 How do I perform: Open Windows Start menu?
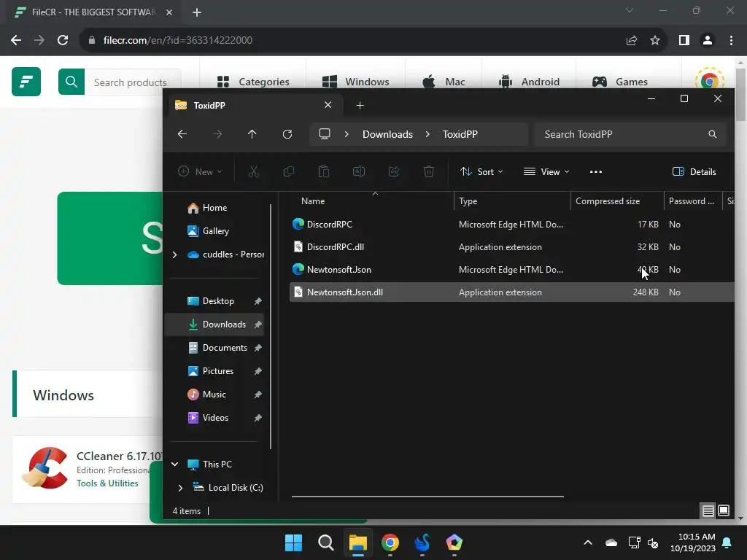coord(293,542)
